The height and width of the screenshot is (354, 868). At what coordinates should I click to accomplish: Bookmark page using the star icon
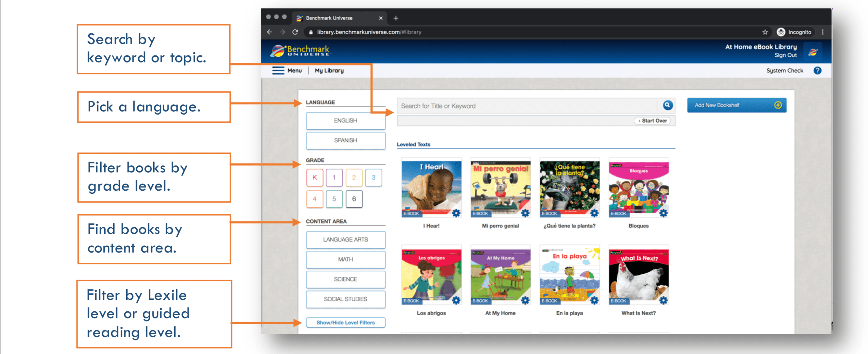(x=765, y=32)
